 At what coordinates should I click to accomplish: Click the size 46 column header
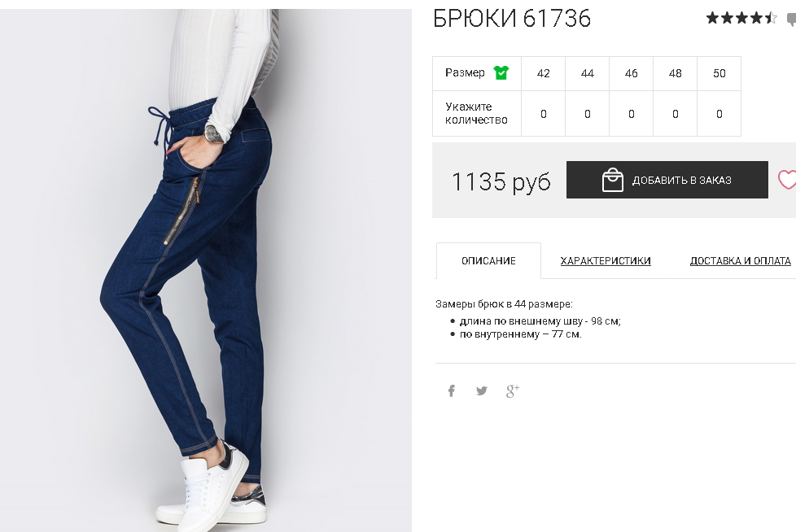click(631, 73)
